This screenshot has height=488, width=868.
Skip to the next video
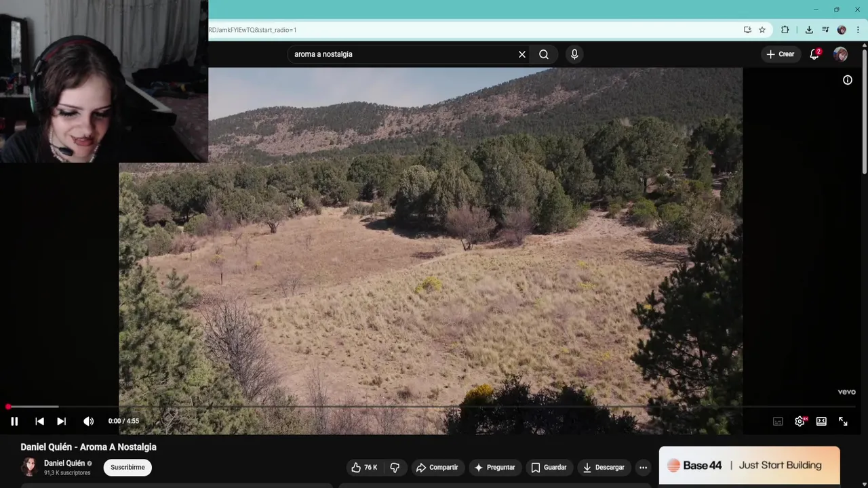tap(61, 421)
